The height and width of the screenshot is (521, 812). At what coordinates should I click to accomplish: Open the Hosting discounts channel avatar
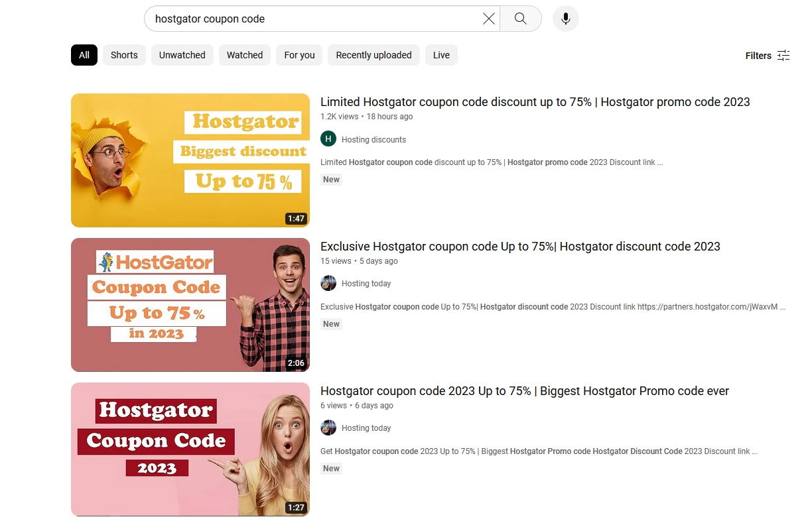tap(328, 139)
